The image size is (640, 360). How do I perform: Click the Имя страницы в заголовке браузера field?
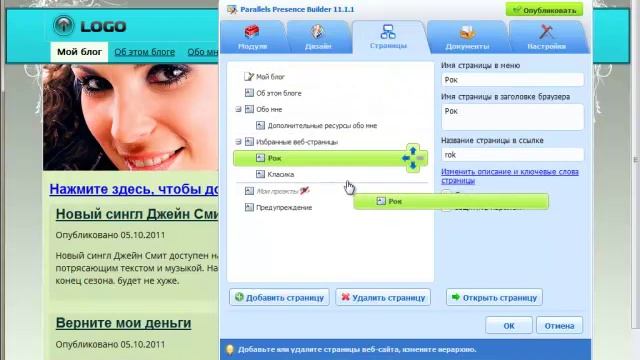512,117
